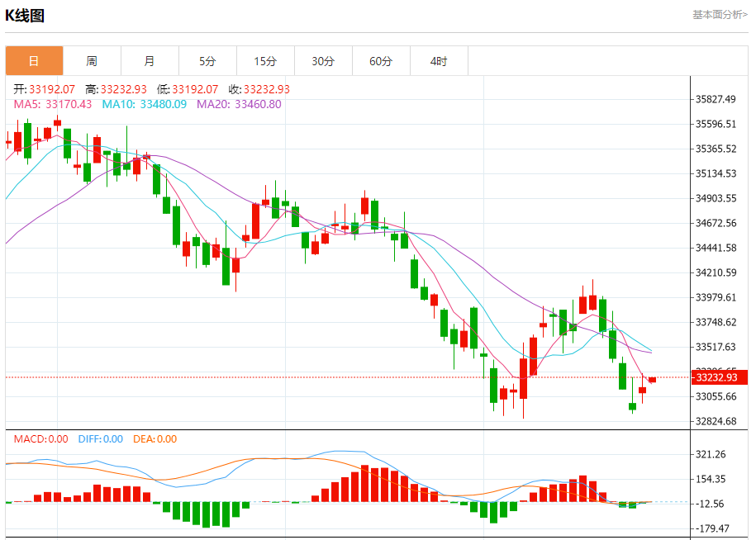Click the -179.47 MACD axis label
The image size is (756, 540).
[x=711, y=528]
